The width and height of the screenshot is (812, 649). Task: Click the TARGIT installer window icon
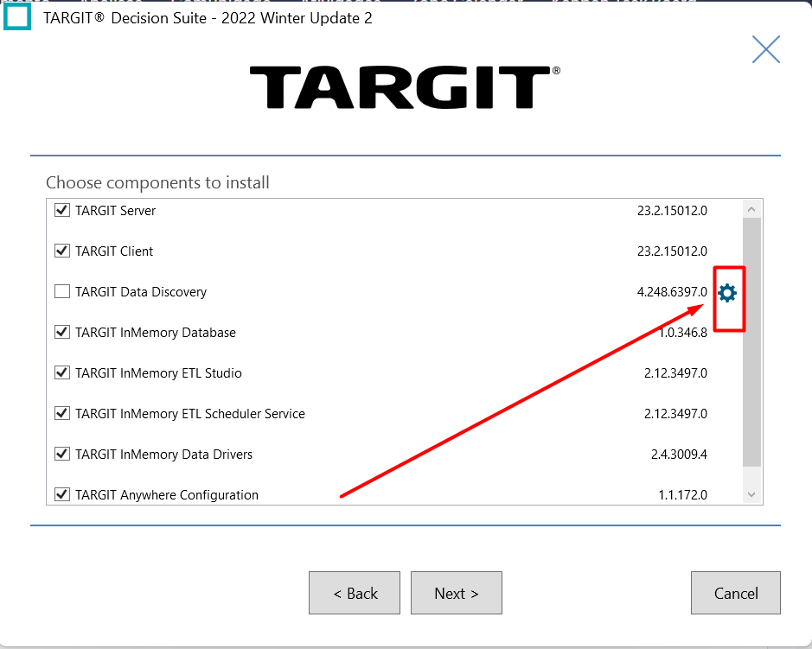pos(17,16)
